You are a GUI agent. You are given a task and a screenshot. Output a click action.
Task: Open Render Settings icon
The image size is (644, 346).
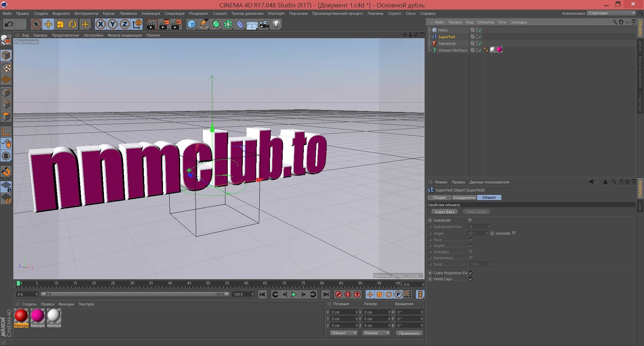(176, 24)
